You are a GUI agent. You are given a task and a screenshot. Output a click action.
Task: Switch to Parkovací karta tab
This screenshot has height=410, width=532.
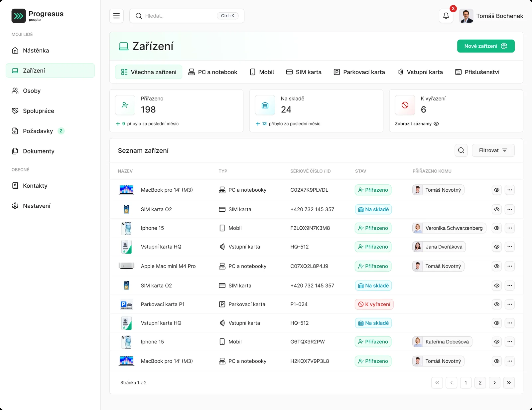[x=359, y=72]
